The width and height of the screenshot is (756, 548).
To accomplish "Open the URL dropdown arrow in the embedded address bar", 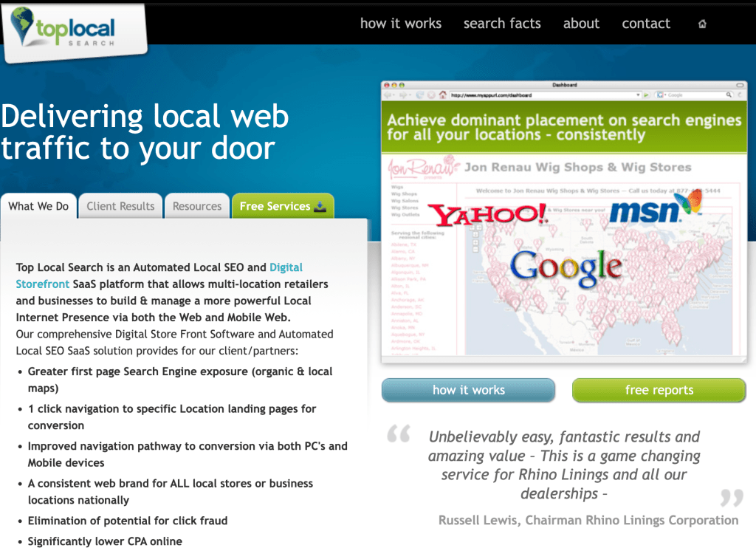I will pos(638,95).
